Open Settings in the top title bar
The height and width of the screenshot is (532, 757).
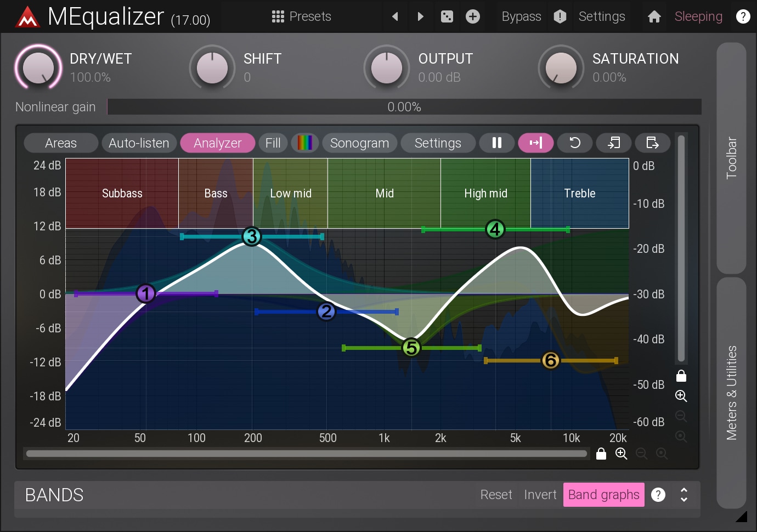coord(602,16)
